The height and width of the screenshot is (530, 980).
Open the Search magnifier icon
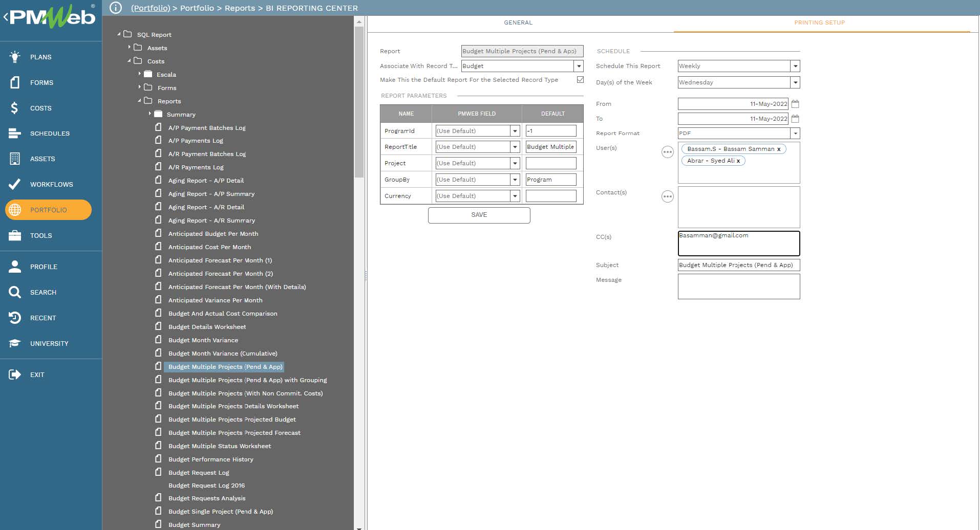15,292
